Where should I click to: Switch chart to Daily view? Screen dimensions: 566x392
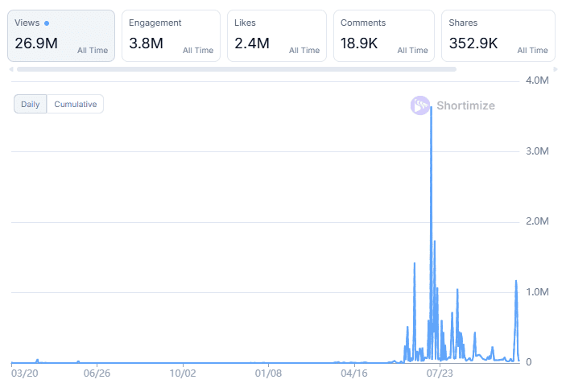30,104
